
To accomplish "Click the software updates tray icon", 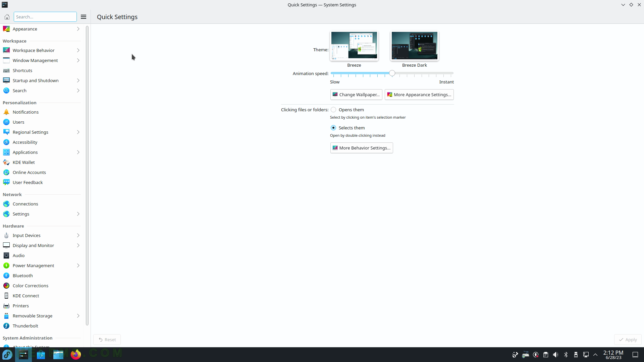I will [536, 355].
